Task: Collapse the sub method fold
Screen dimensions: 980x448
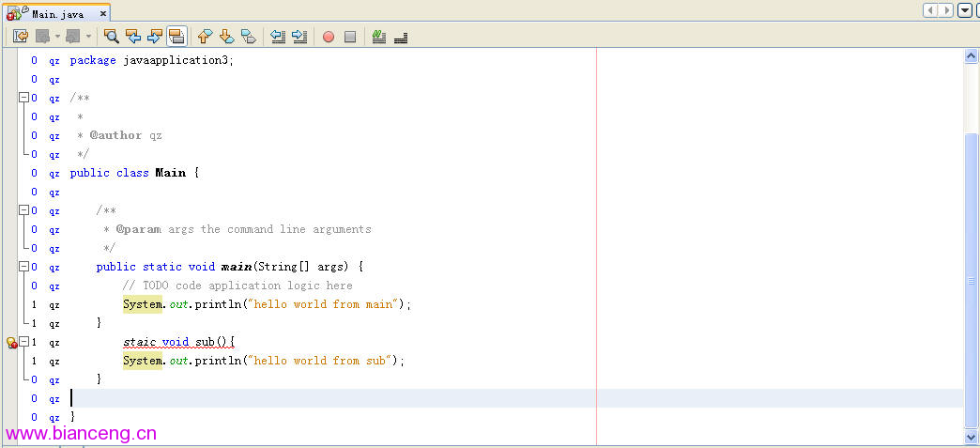Action: pos(23,342)
